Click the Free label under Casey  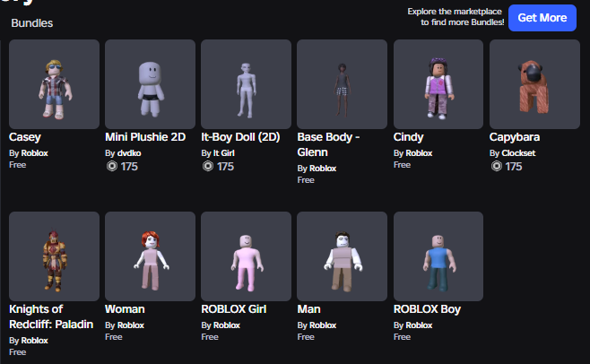tap(18, 165)
